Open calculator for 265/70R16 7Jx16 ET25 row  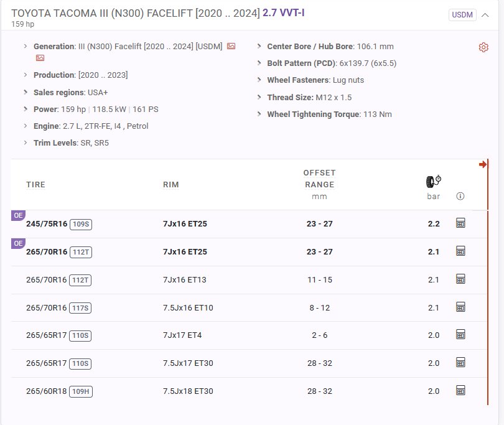(x=460, y=251)
